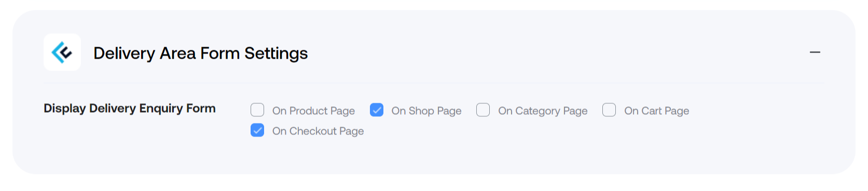Collapse the Delivery Area Form Settings panel
The width and height of the screenshot is (868, 191).
[815, 52]
